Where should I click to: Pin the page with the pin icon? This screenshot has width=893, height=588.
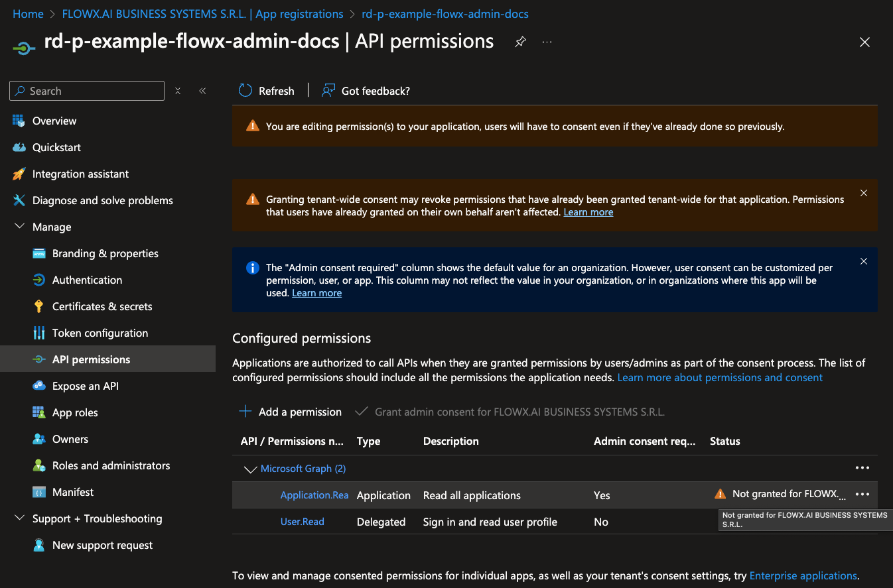pyautogui.click(x=521, y=42)
